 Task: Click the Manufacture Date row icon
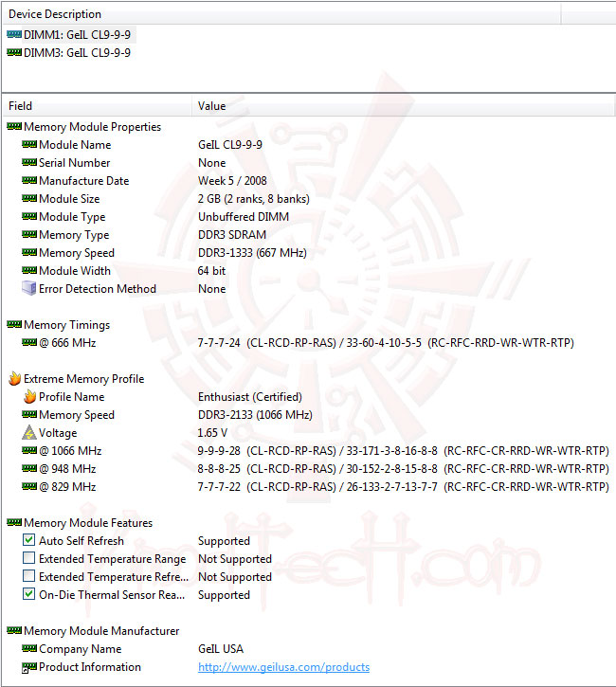coord(29,180)
